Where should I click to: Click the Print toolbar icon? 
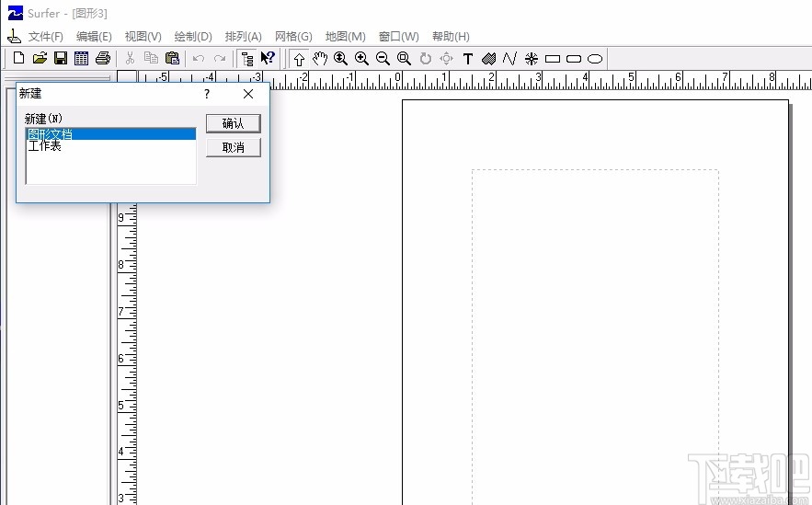pos(103,58)
